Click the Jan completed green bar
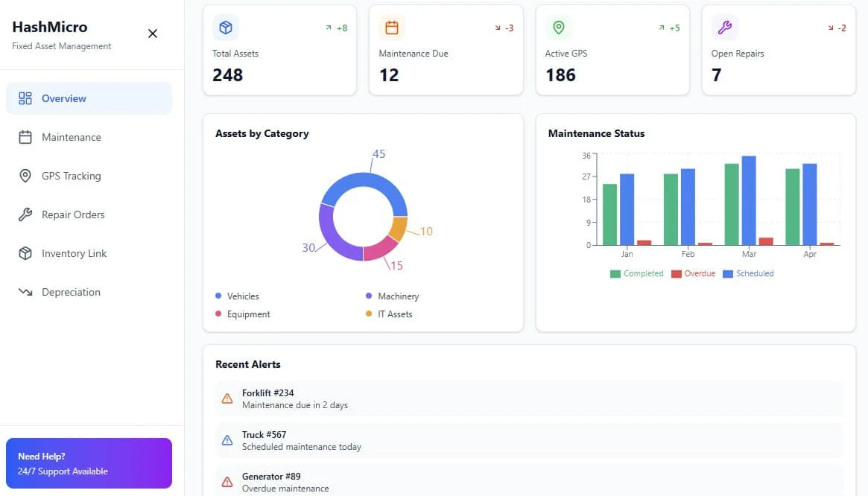This screenshot has height=496, width=868. (x=609, y=214)
